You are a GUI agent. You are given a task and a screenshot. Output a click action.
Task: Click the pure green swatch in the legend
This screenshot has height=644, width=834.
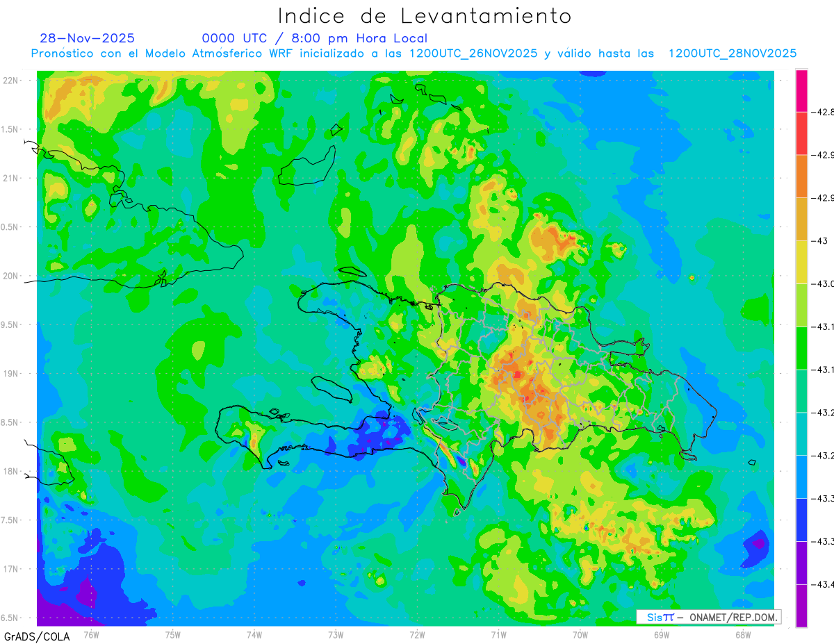coord(801,348)
